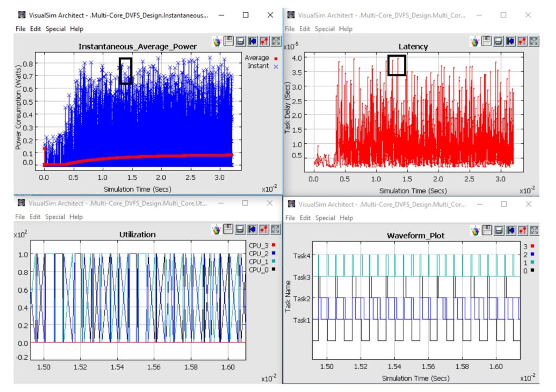Open Edit menu in Utilization window

click(x=35, y=217)
